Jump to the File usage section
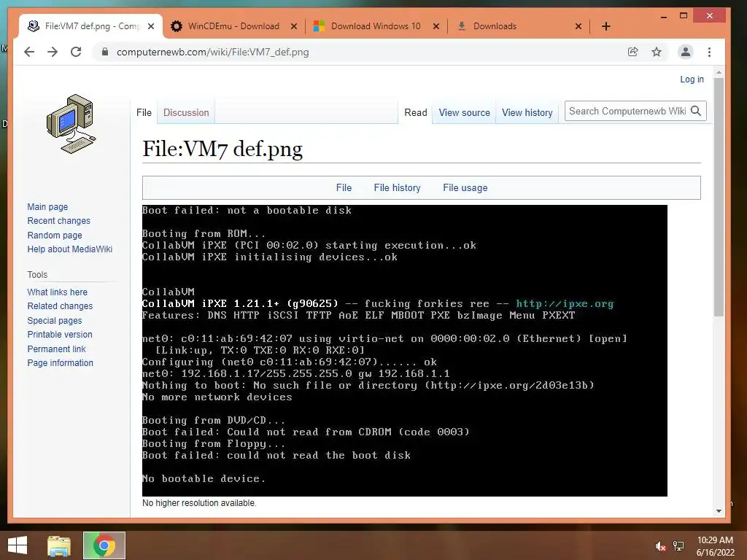 pyautogui.click(x=465, y=187)
